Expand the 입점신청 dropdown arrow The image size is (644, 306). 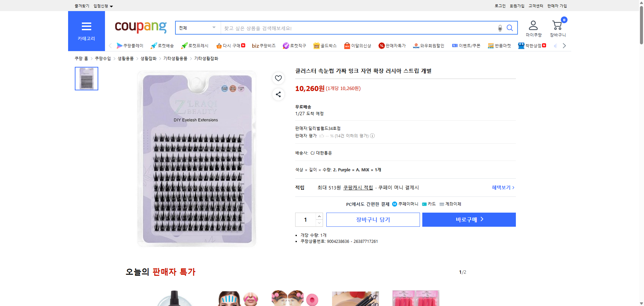click(112, 6)
